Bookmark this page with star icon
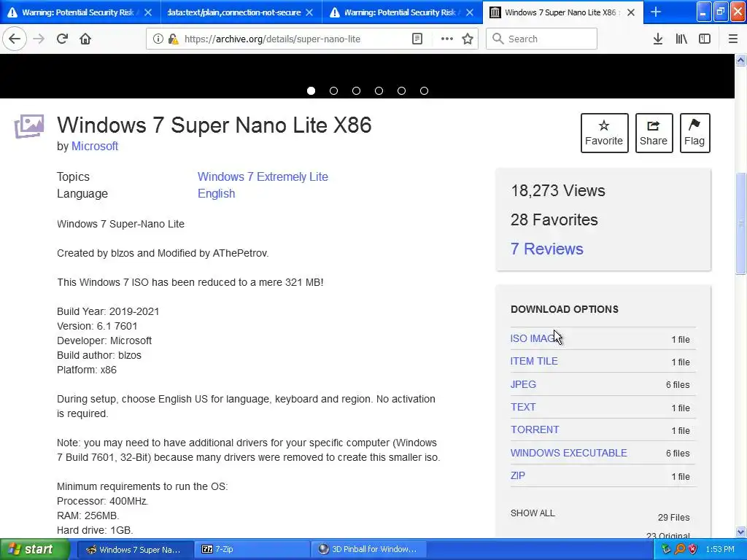Screen dimensions: 747x560 click(x=468, y=39)
